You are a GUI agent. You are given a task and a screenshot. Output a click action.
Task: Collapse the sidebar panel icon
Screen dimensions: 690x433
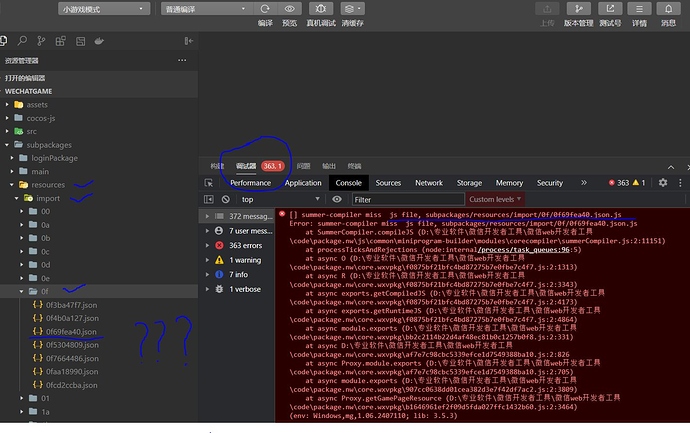(x=188, y=41)
